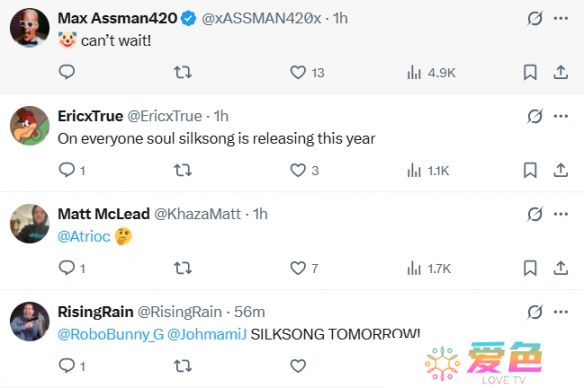Bookmark Matt McLead's tweet

coord(530,268)
